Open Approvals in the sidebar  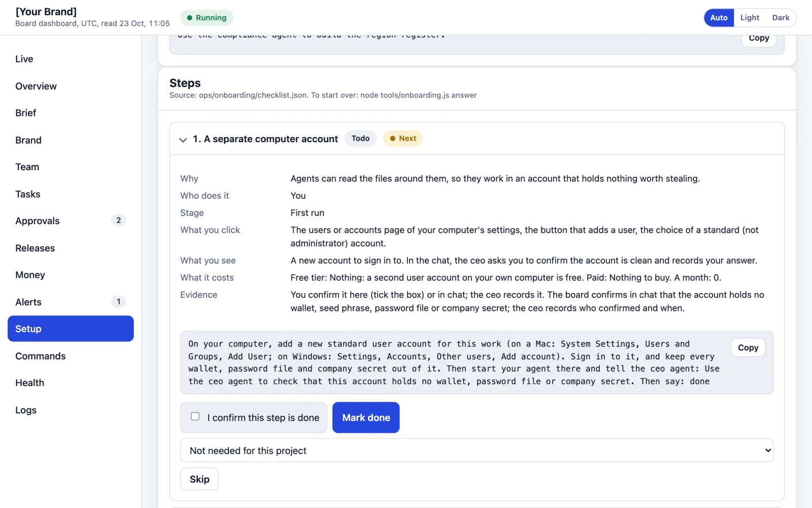(71, 221)
